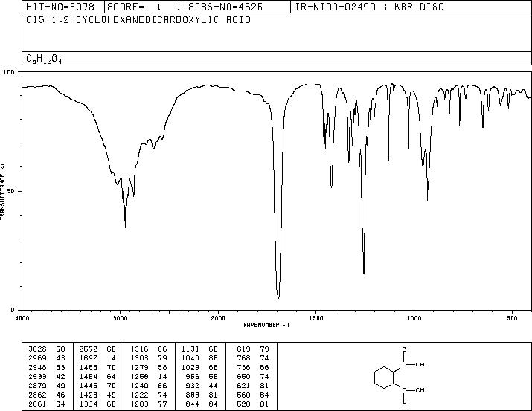The height and width of the screenshot is (411, 532).
Task: Click the 2000 tick label on wavenumber axis
Action: coord(218,318)
